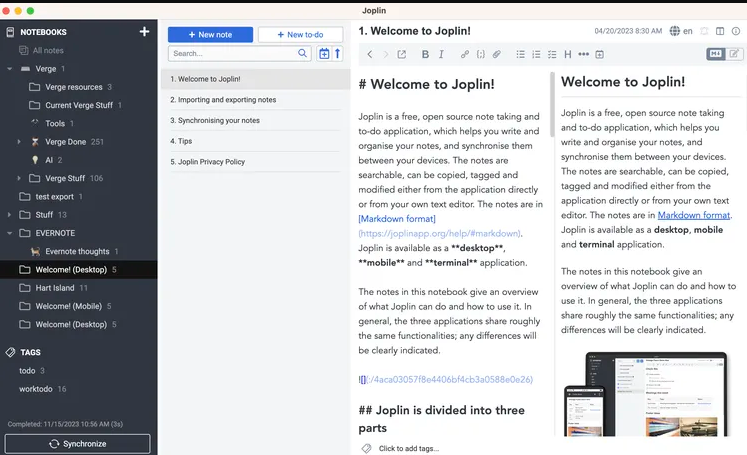Click the en spell check language label
Image resolution: width=747 pixels, height=455 pixels.
687,31
